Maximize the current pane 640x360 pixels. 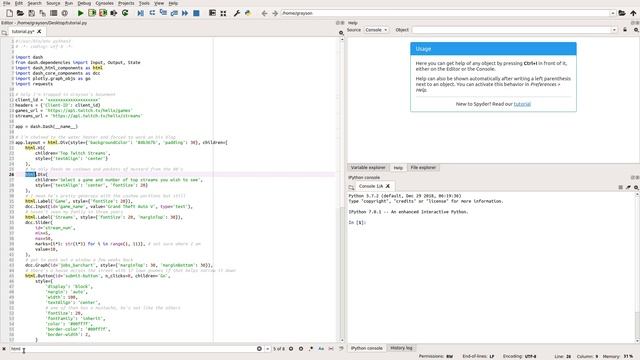(x=212, y=13)
